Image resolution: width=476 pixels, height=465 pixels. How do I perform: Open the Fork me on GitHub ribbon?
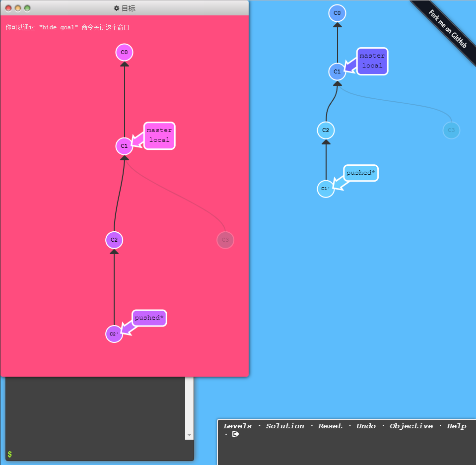(447, 30)
